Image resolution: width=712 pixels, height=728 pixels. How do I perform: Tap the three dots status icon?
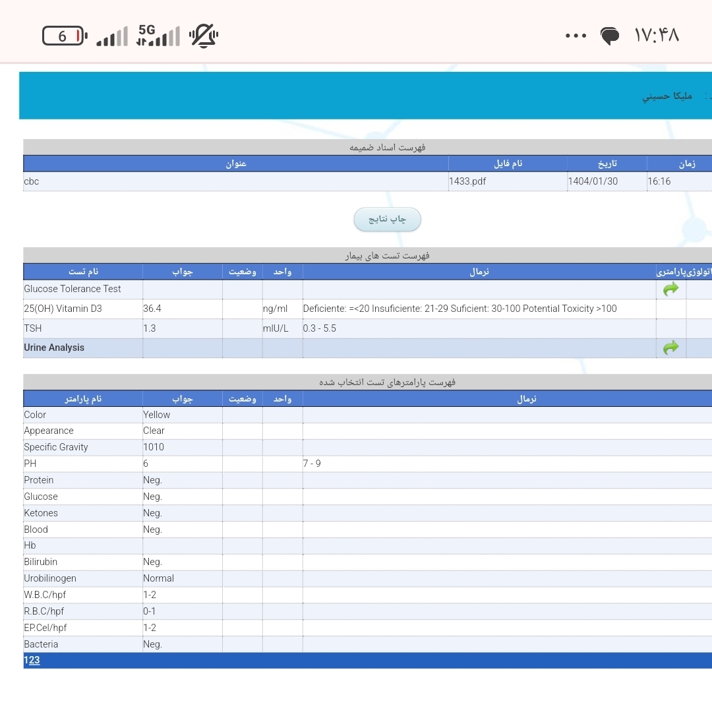[576, 36]
